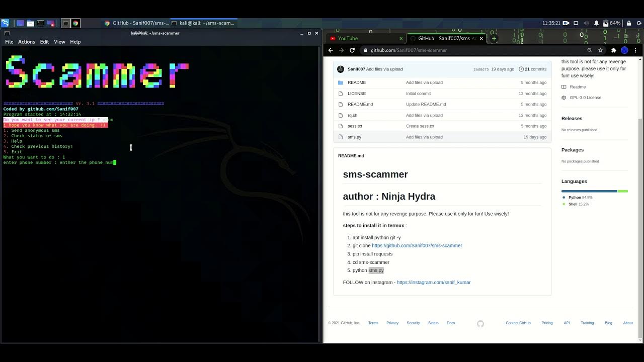Click the Update README.md commit message
This screenshot has width=644, height=362.
click(426, 105)
